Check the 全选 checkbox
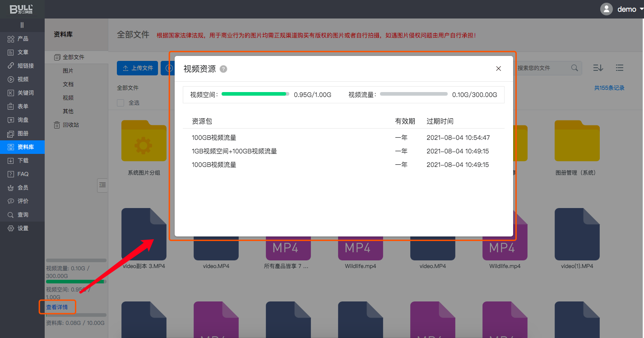644x338 pixels. 120,103
